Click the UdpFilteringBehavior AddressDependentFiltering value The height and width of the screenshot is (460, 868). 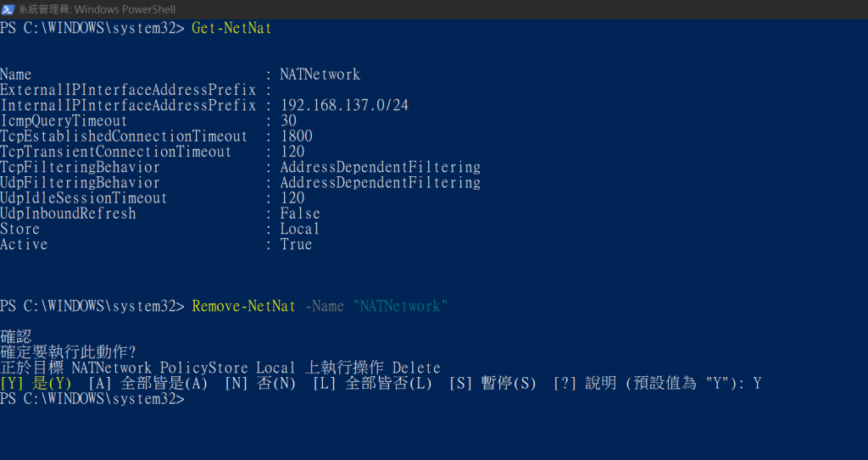(x=381, y=183)
